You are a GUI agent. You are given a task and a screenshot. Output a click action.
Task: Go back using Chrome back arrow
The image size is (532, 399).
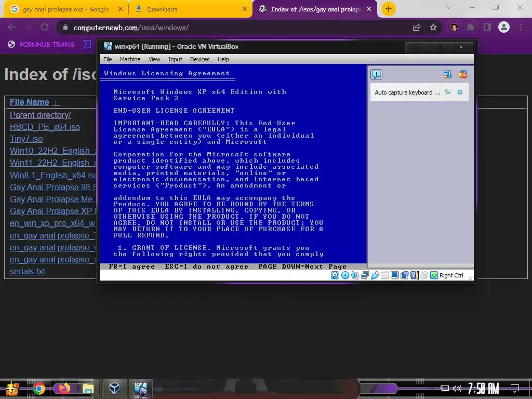pos(11,27)
